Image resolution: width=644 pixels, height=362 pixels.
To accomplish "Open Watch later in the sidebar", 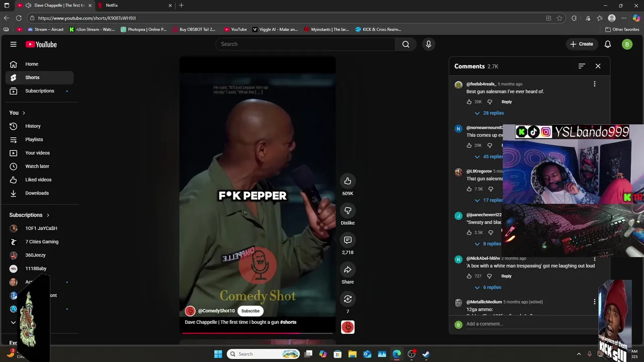I will 39,166.
